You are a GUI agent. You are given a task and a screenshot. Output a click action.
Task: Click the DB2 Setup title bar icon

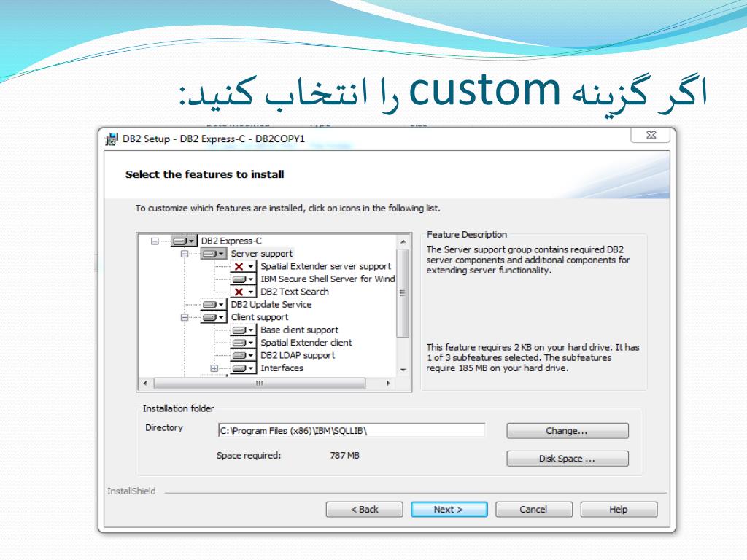pos(111,139)
